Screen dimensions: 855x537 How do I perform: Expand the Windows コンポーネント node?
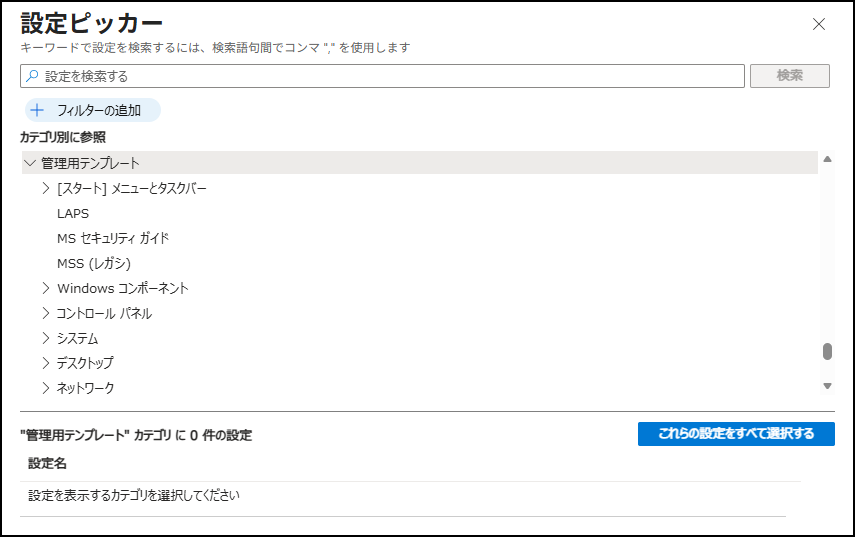click(x=46, y=288)
